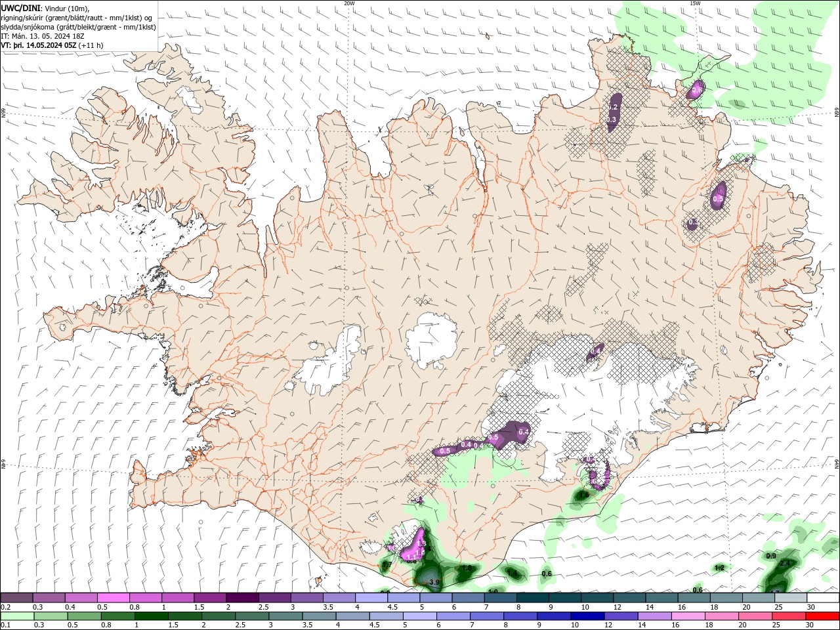Click the 'slydda/snjókoma' legend description line
840x630 pixels.
pyautogui.click(x=79, y=27)
